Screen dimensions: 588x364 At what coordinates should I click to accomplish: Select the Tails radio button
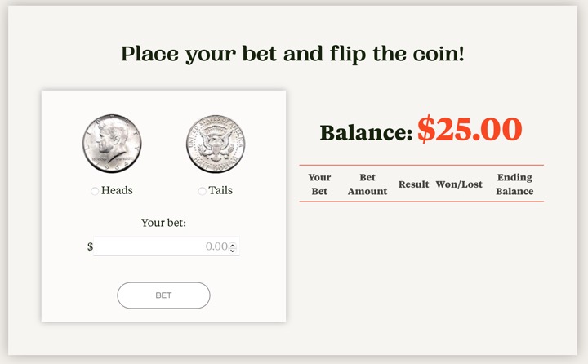(x=203, y=191)
